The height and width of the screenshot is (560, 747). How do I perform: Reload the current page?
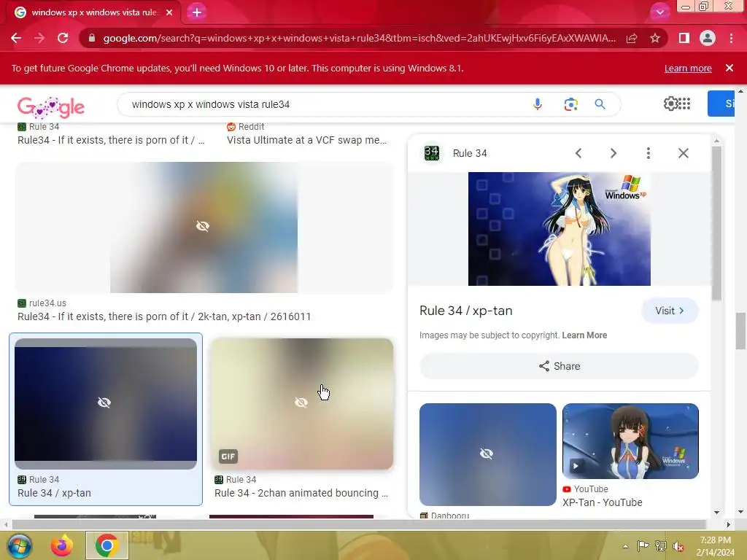[63, 38]
